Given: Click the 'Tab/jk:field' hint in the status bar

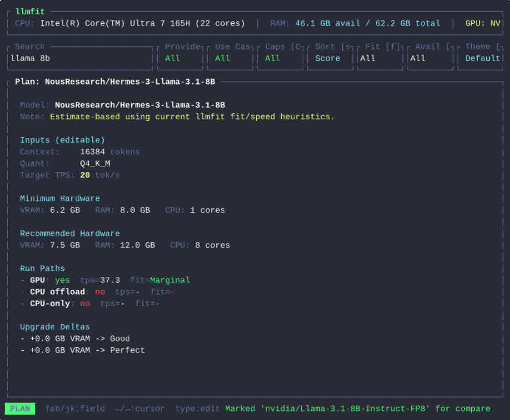Looking at the screenshot, I should (75, 409).
